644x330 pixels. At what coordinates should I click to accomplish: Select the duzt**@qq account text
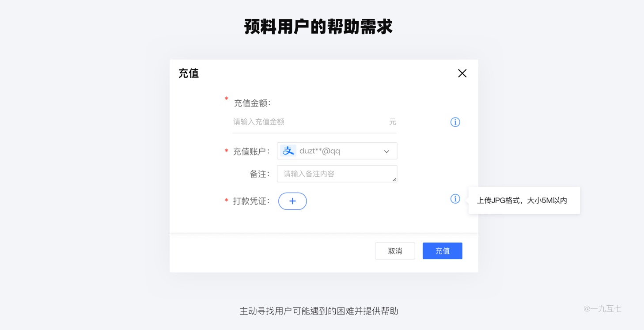click(x=320, y=151)
